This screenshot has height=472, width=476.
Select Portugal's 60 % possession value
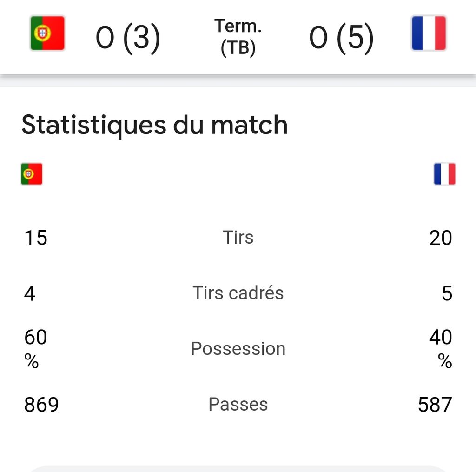point(35,348)
